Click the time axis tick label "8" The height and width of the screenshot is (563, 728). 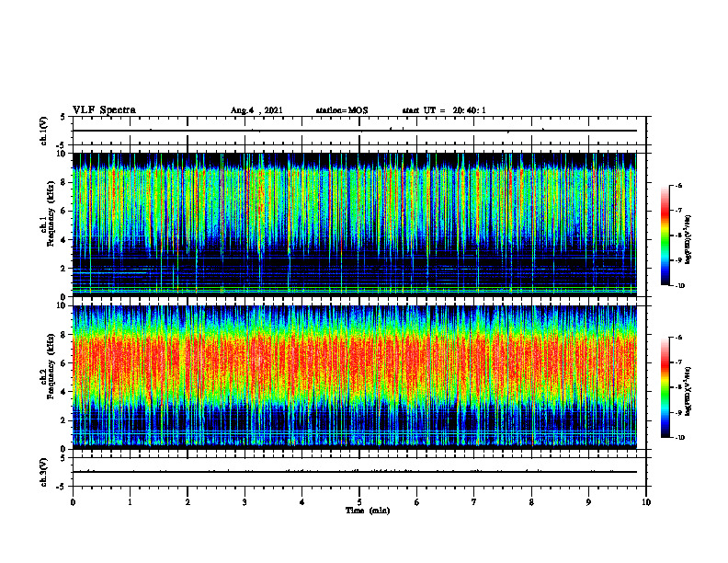(x=531, y=502)
